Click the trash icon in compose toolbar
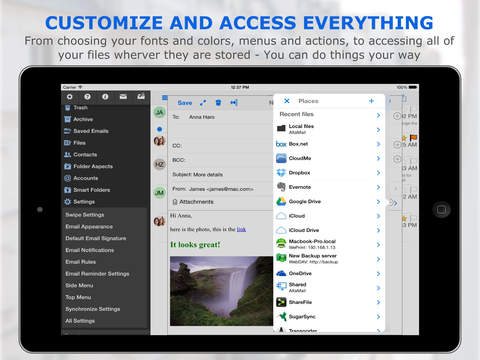This screenshot has width=480, height=360. pyautogui.click(x=218, y=103)
